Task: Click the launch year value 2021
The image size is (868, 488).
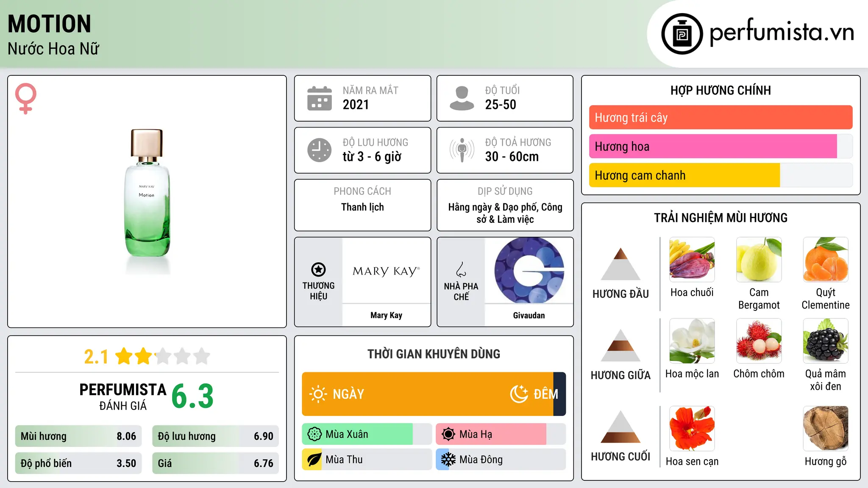Action: (x=356, y=105)
